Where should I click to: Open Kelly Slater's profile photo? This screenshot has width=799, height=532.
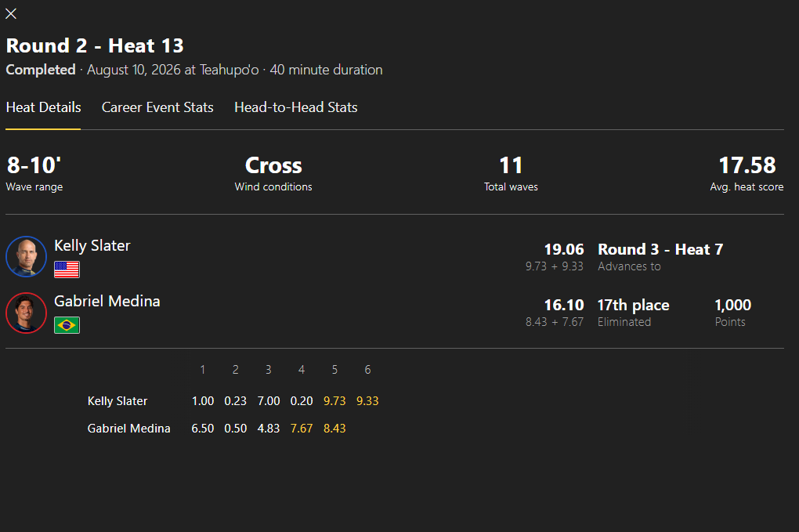pyautogui.click(x=26, y=256)
